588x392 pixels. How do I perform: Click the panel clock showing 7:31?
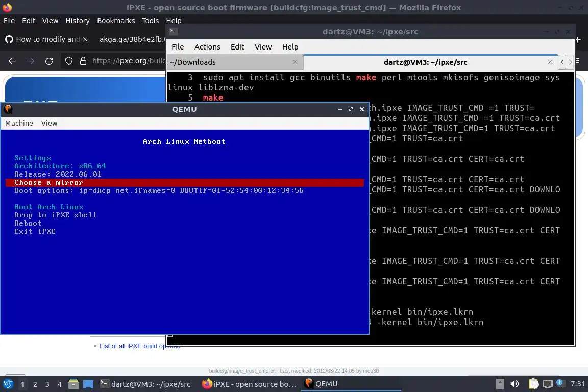coord(577,384)
